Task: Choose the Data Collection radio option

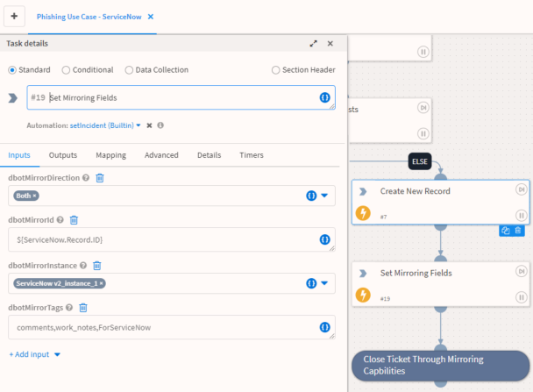Action: click(x=130, y=70)
